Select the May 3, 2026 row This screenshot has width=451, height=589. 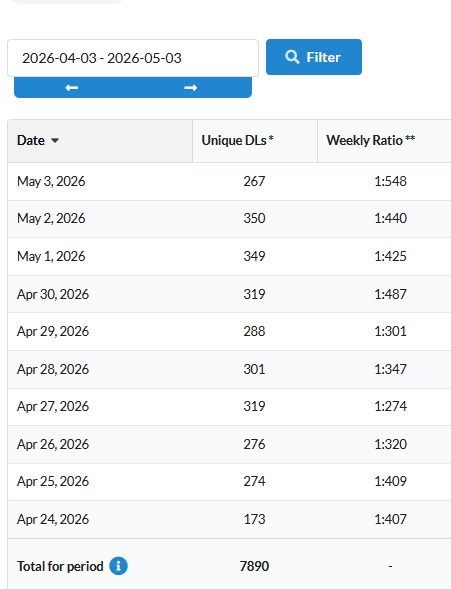[x=229, y=181]
